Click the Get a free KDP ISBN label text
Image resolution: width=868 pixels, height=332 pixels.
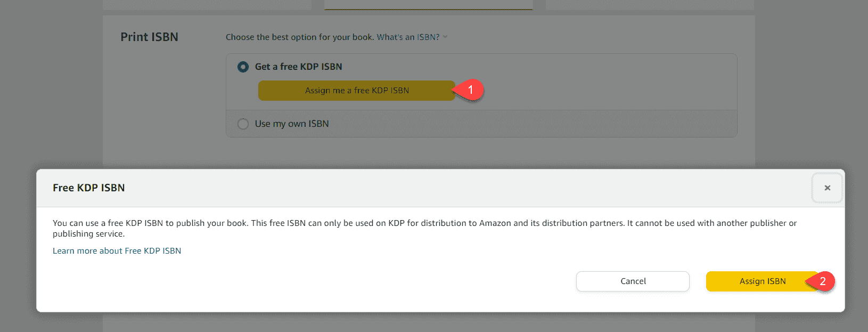[298, 67]
